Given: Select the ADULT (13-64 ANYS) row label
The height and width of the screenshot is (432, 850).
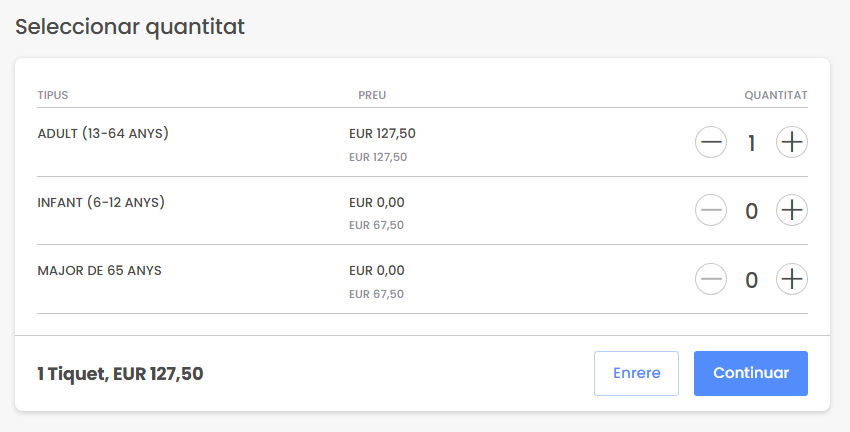Looking at the screenshot, I should 103,133.
